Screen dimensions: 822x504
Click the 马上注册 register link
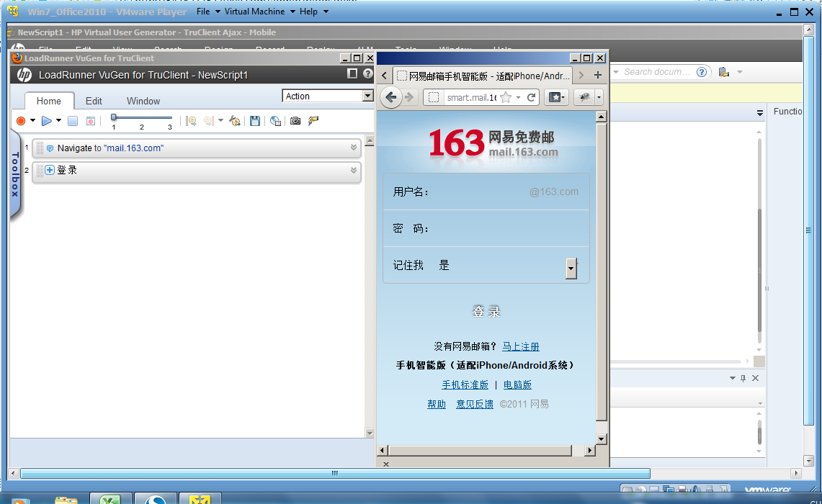521,346
